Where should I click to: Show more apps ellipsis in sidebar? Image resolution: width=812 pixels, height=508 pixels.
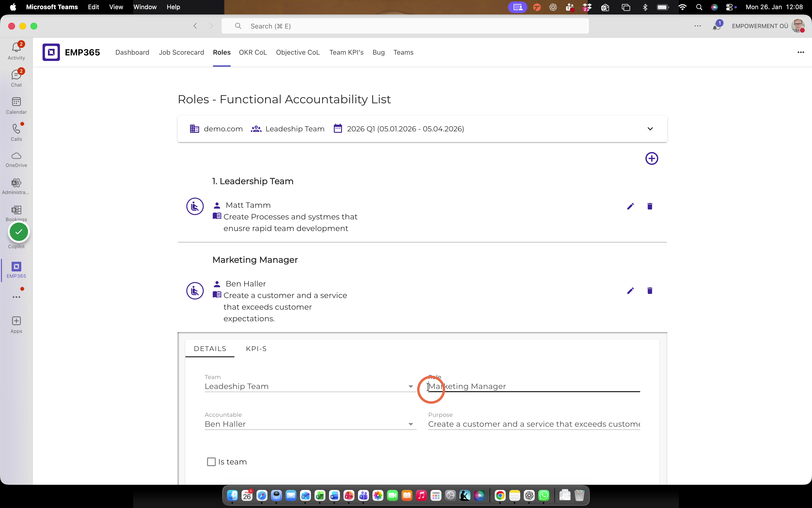pyautogui.click(x=16, y=297)
